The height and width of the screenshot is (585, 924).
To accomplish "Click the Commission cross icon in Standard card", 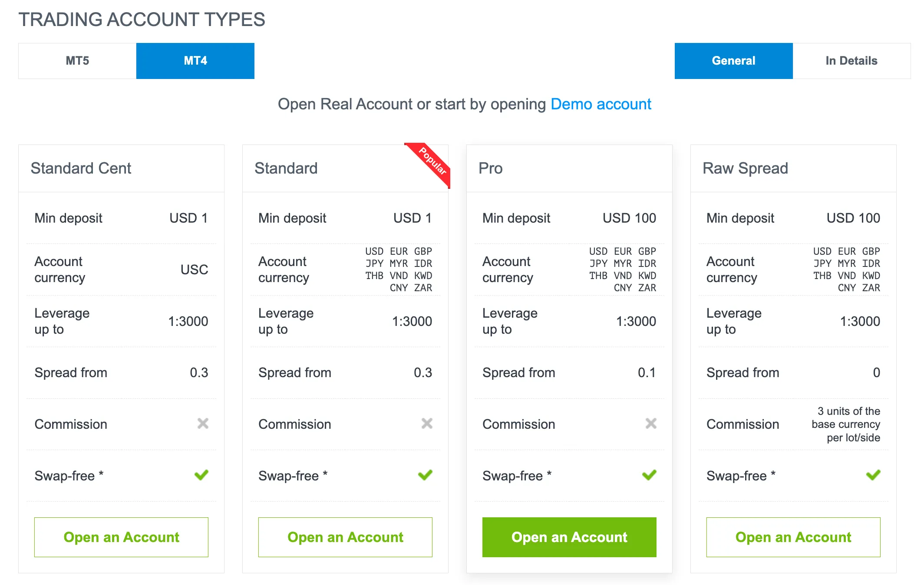I will (x=427, y=424).
